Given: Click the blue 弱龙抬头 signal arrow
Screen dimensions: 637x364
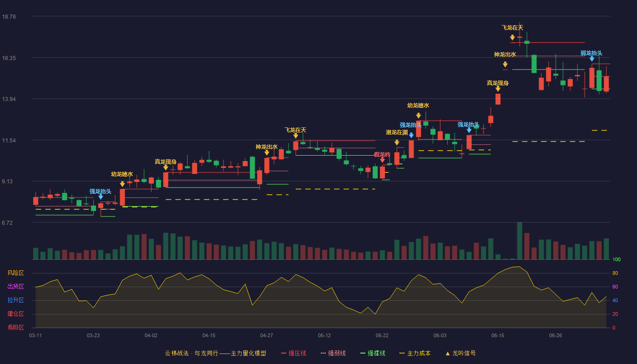Looking at the screenshot, I should point(592,59).
